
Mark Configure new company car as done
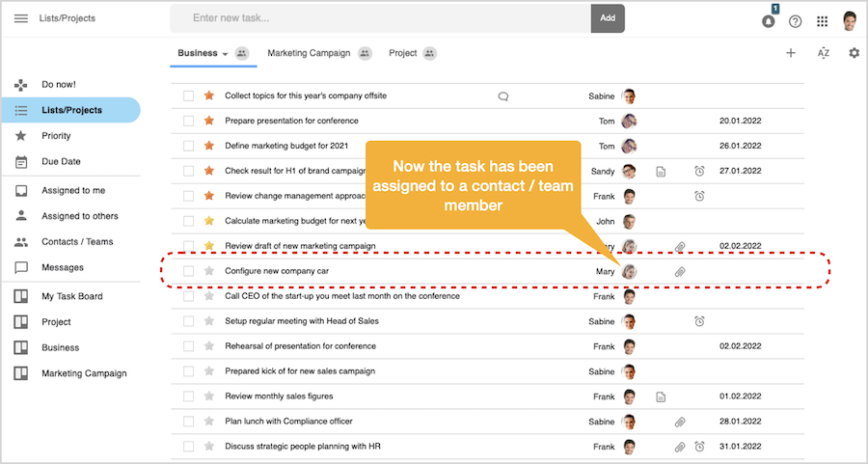coord(189,271)
